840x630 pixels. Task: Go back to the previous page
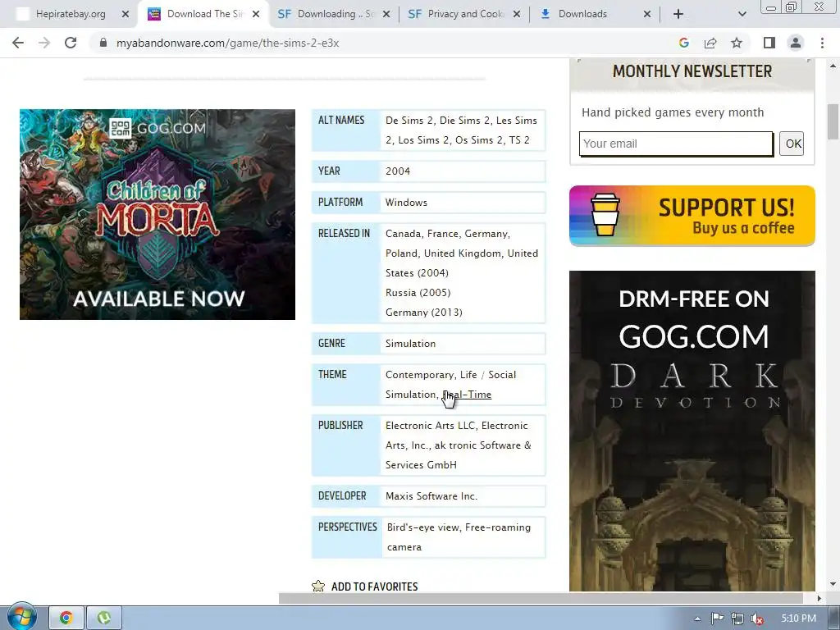click(18, 43)
